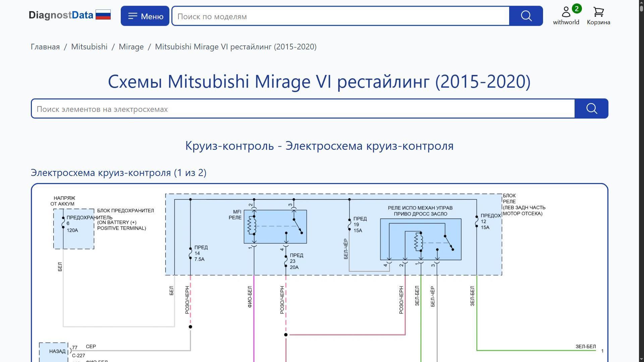This screenshot has width=644, height=362.
Task: Click the ПРЕД 23 20A fuse label
Action: tap(297, 261)
